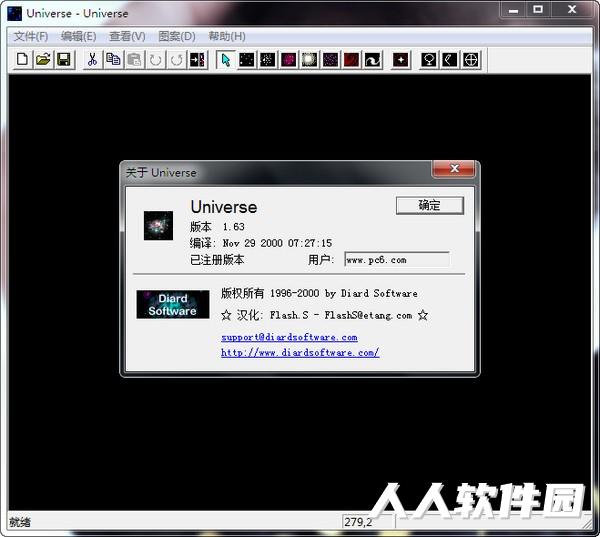Close the Universe main window

[572, 10]
